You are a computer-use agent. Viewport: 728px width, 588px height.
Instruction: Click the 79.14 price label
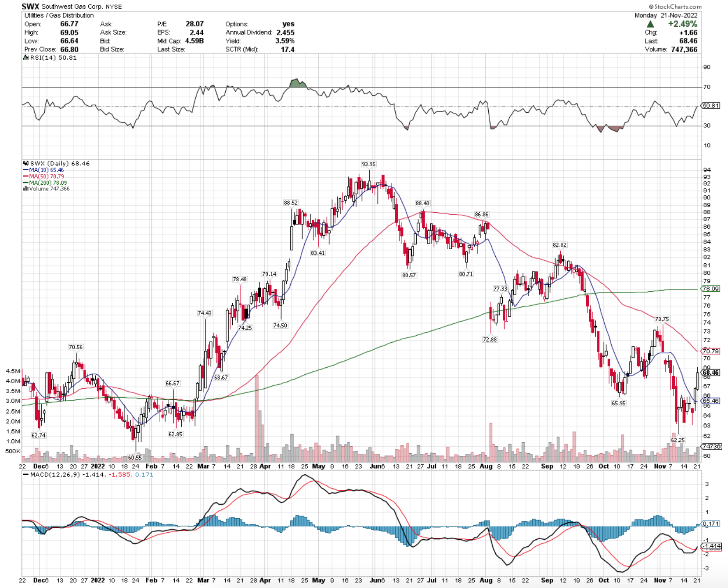pyautogui.click(x=269, y=274)
